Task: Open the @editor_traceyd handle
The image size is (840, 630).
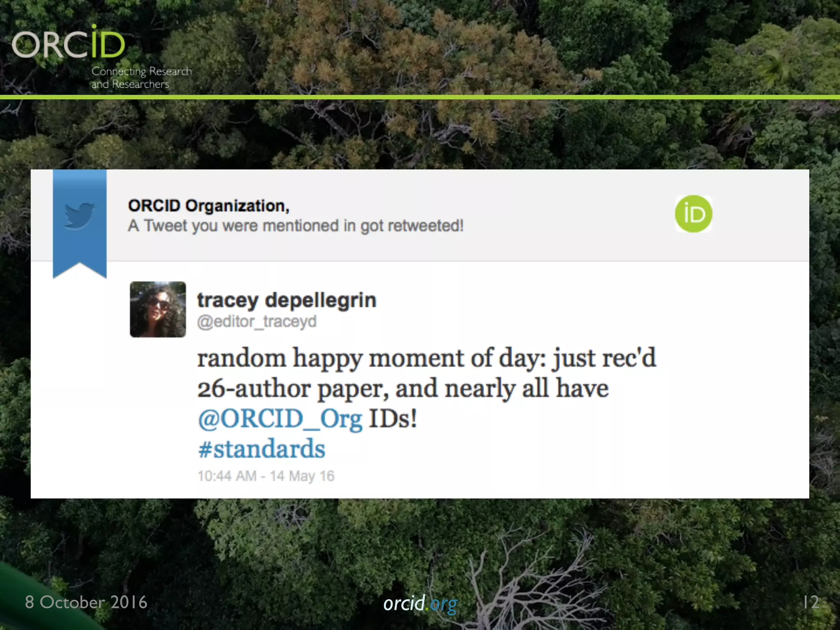Action: [257, 322]
